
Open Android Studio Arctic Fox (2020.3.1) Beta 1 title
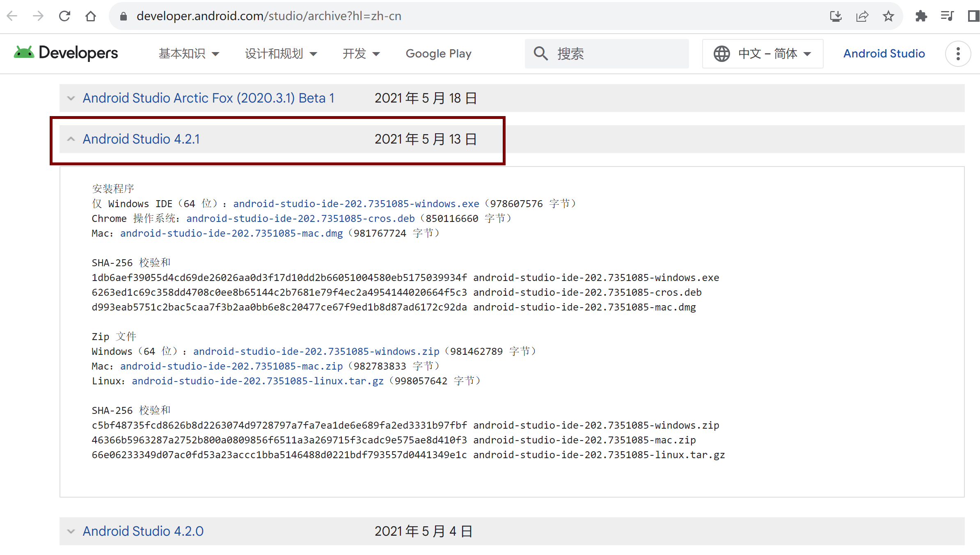208,98
